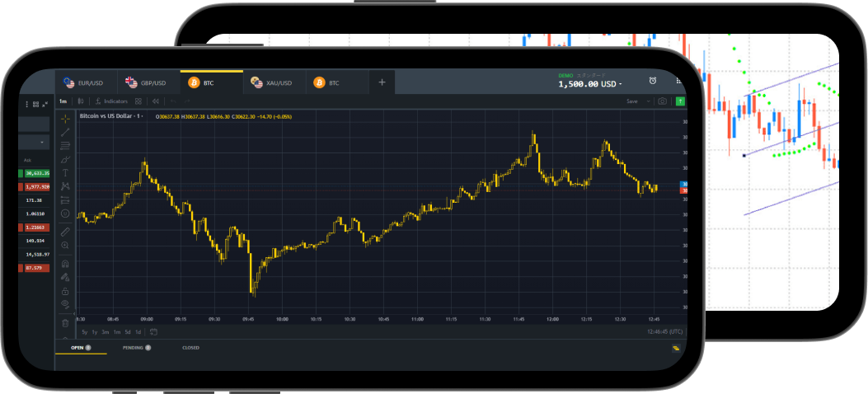Click the green up-arrow button
The image size is (868, 394).
pyautogui.click(x=680, y=101)
